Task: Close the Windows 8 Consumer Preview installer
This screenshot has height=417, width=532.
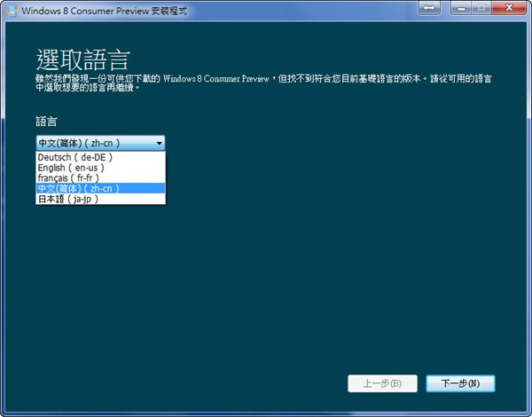Action: (509, 8)
